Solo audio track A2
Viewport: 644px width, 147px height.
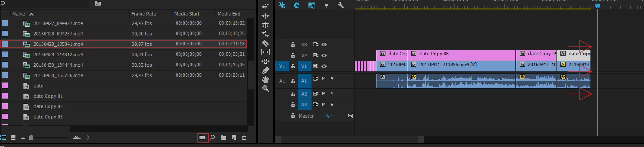332,94
